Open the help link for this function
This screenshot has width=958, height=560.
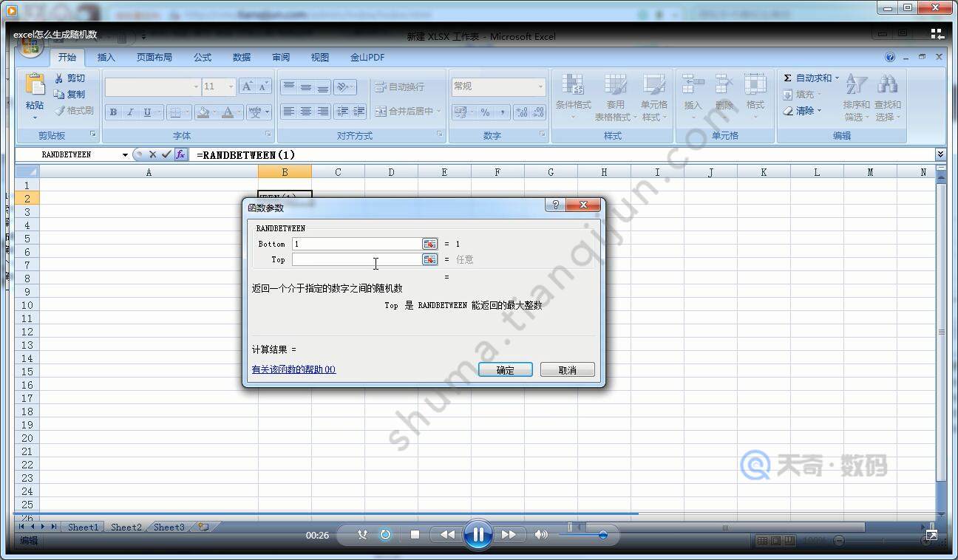click(293, 369)
